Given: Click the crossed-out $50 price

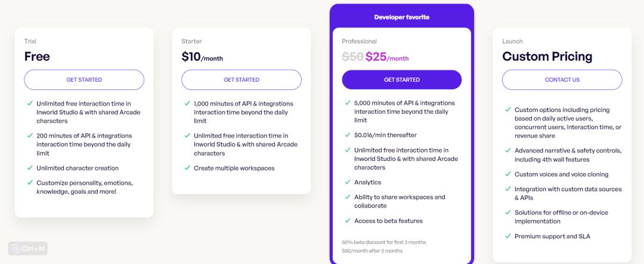Looking at the screenshot, I should pyautogui.click(x=352, y=57).
